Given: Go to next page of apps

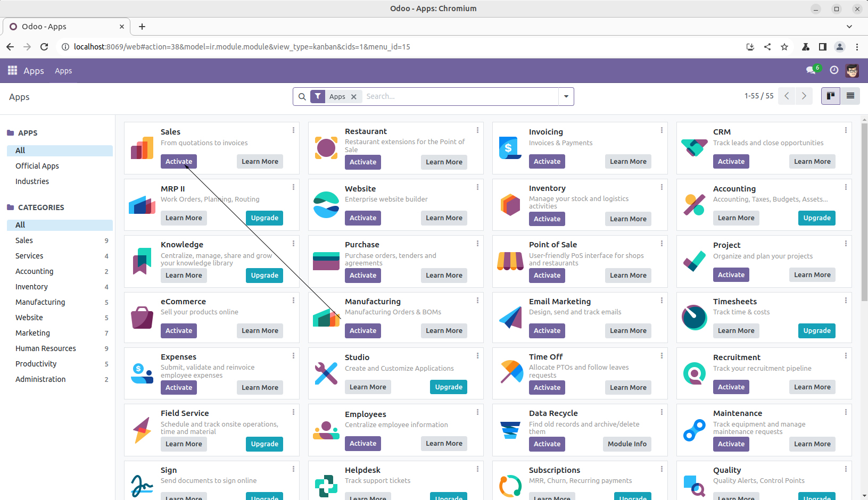Looking at the screenshot, I should (804, 96).
